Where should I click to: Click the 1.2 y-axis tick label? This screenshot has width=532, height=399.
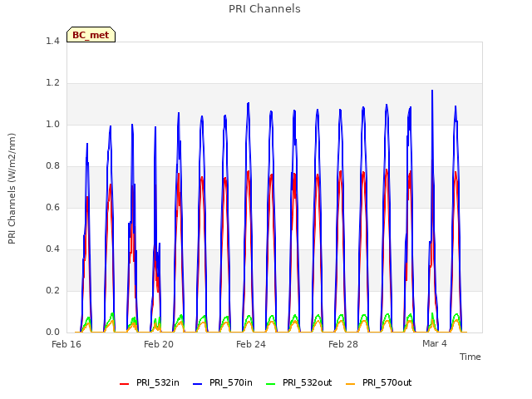pyautogui.click(x=52, y=83)
